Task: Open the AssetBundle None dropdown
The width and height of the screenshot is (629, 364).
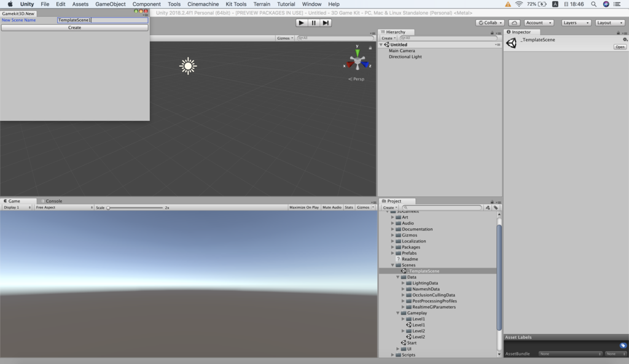Action: 569,354
